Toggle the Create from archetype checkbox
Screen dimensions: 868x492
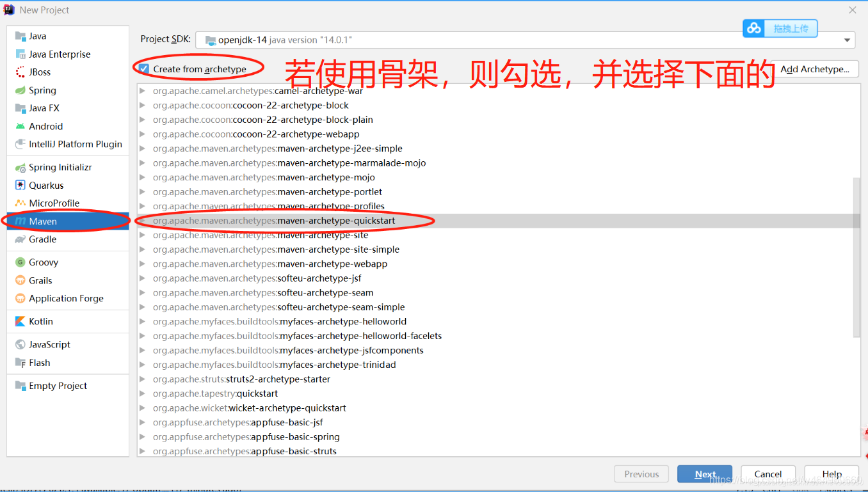[x=144, y=68]
